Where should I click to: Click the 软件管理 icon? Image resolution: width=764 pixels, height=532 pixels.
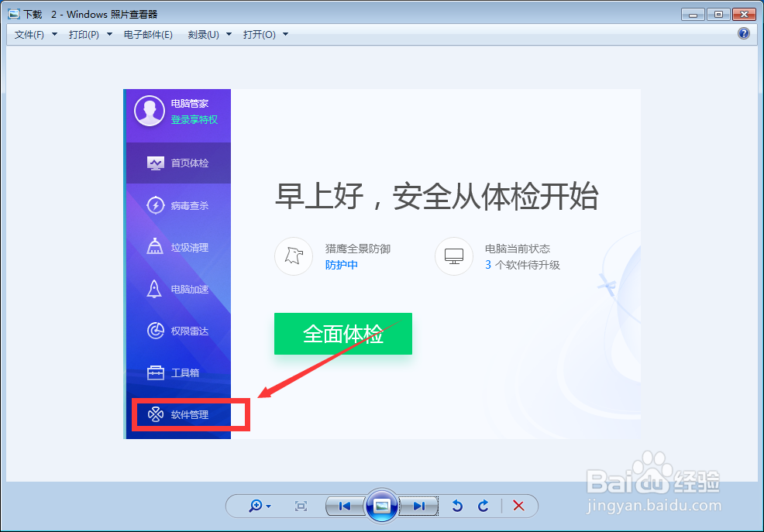pyautogui.click(x=156, y=415)
